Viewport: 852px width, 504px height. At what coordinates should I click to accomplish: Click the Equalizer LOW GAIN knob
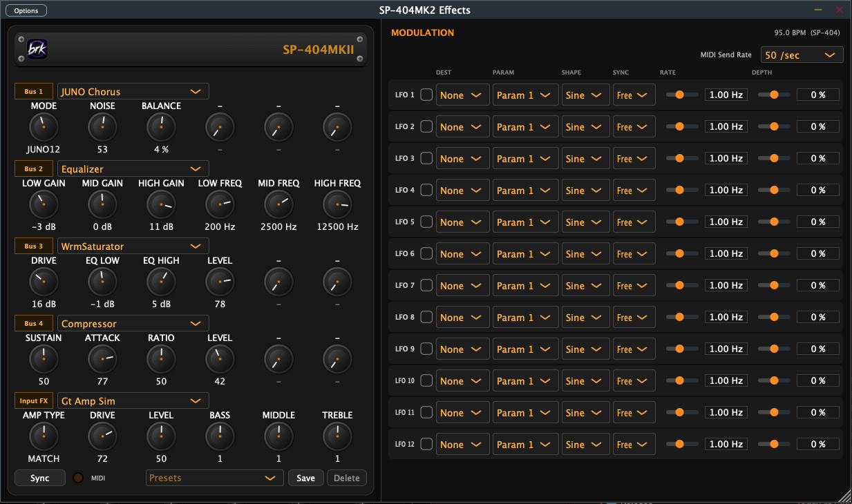[44, 204]
